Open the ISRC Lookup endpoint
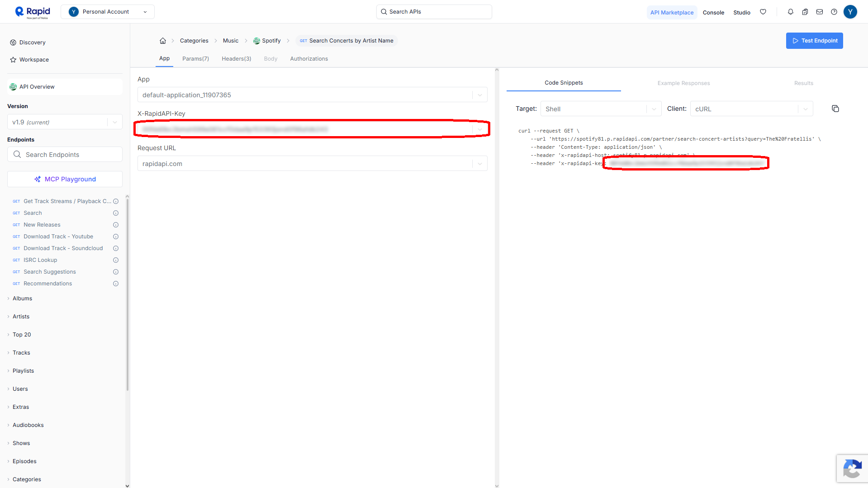868x488 pixels. (40, 260)
